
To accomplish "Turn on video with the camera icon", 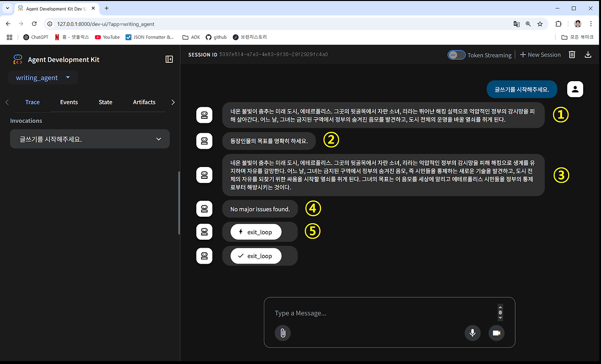I will pyautogui.click(x=496, y=333).
